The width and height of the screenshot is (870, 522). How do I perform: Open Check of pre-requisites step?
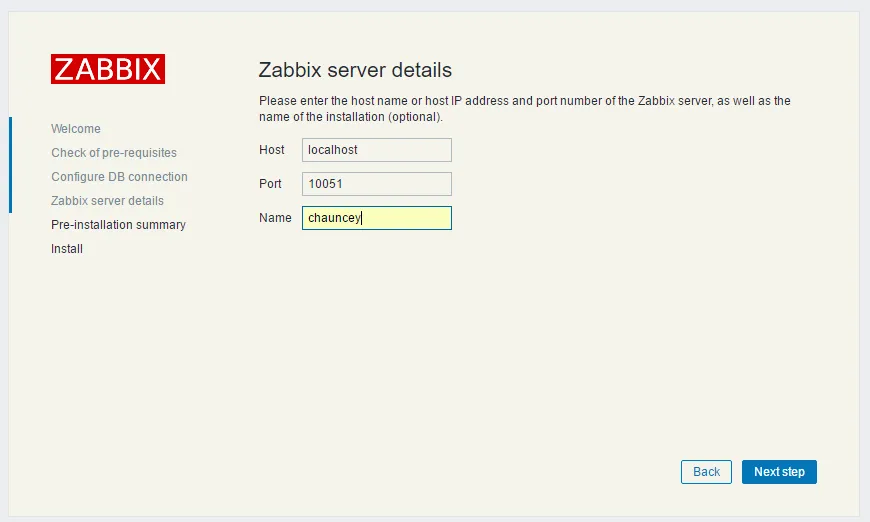114,153
